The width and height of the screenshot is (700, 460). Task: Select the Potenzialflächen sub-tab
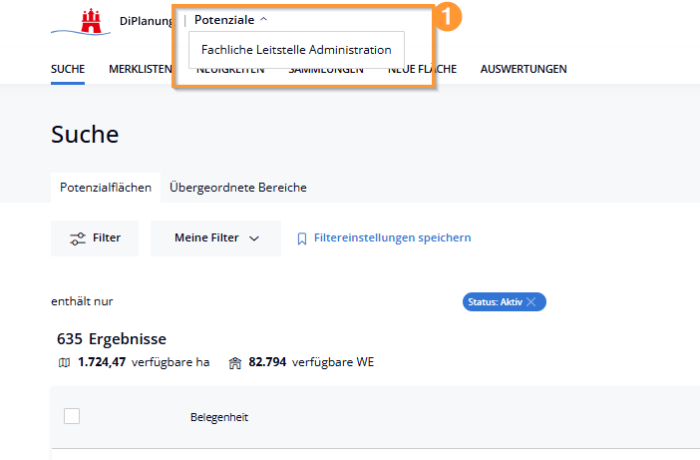pyautogui.click(x=105, y=187)
